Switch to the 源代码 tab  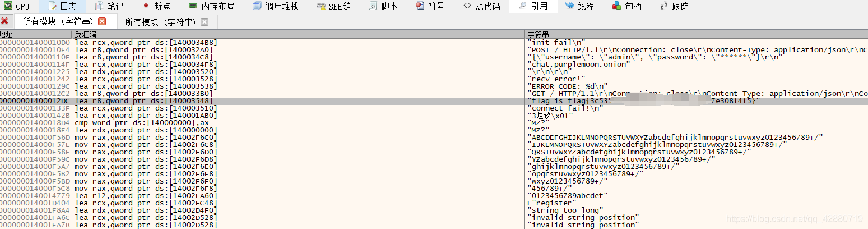[481, 7]
